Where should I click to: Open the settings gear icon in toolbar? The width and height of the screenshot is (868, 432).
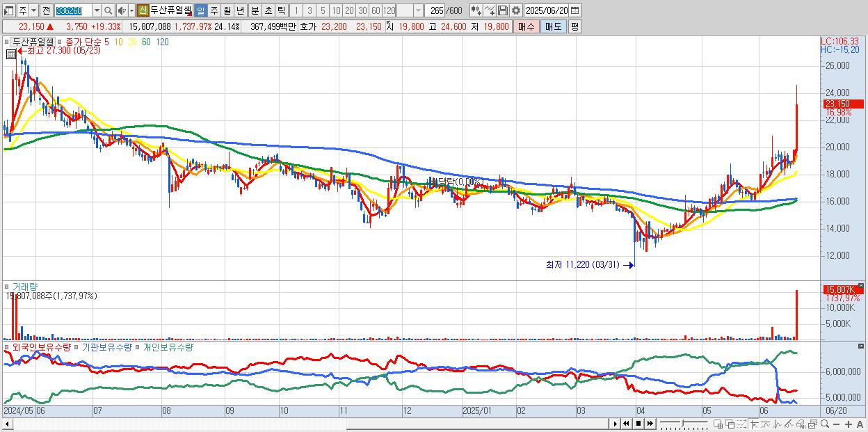click(x=516, y=10)
